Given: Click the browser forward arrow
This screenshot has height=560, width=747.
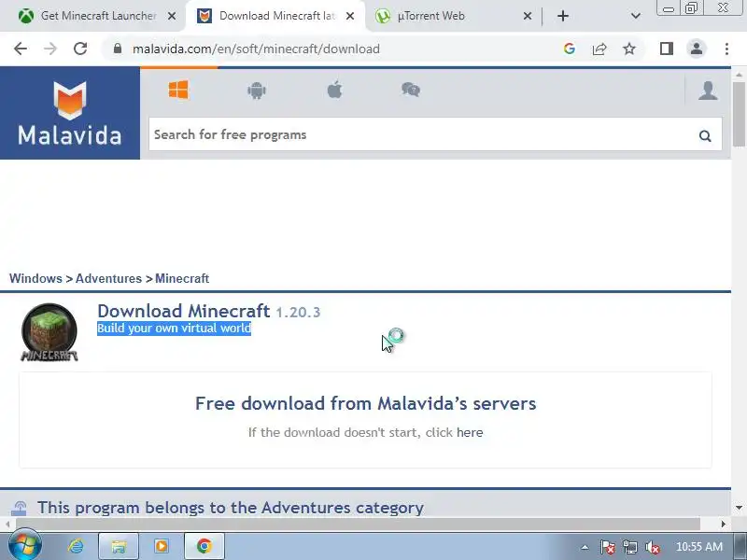Looking at the screenshot, I should (x=50, y=49).
